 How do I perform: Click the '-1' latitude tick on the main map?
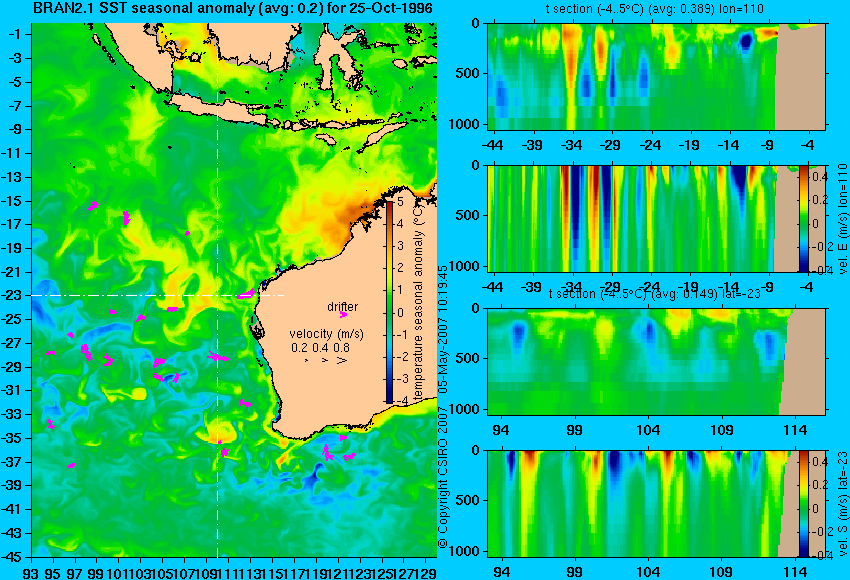coord(18,34)
